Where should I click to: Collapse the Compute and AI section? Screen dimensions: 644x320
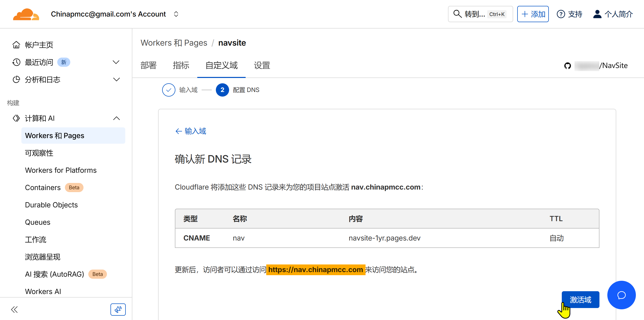coord(116,118)
